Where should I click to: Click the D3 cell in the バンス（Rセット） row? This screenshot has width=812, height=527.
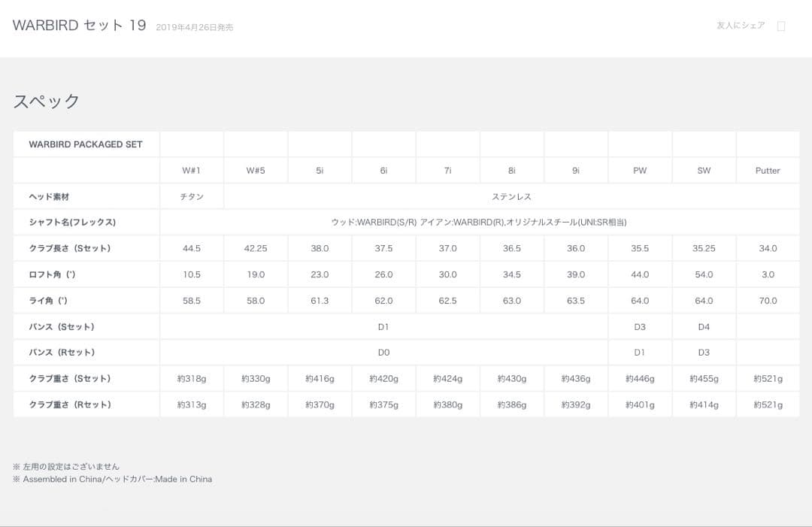[704, 353]
